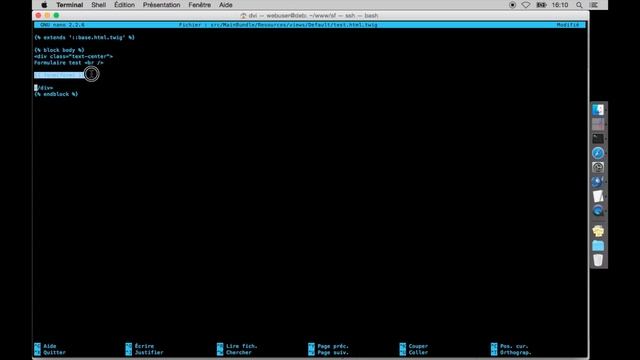Place cursor on the extends '::base.html.twig' line
The height and width of the screenshot is (360, 640).
(84, 38)
